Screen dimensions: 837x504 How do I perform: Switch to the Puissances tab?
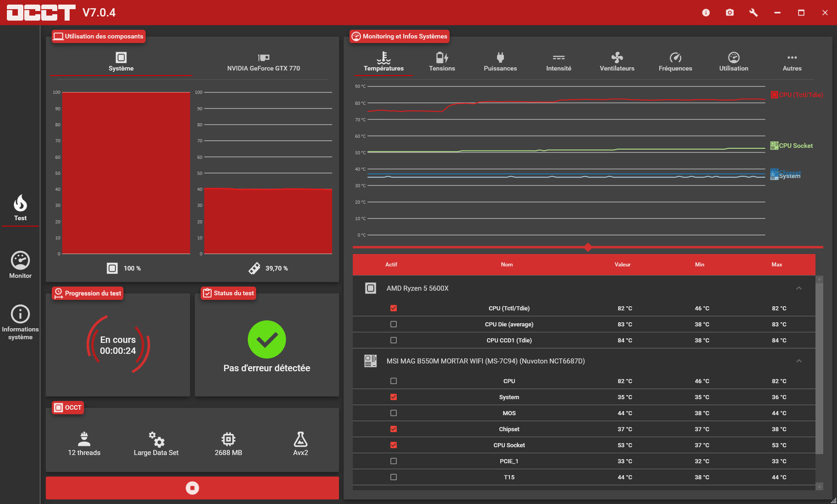point(500,62)
